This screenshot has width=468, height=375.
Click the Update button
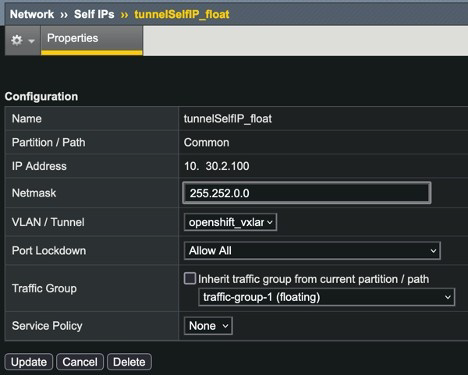pyautogui.click(x=29, y=362)
